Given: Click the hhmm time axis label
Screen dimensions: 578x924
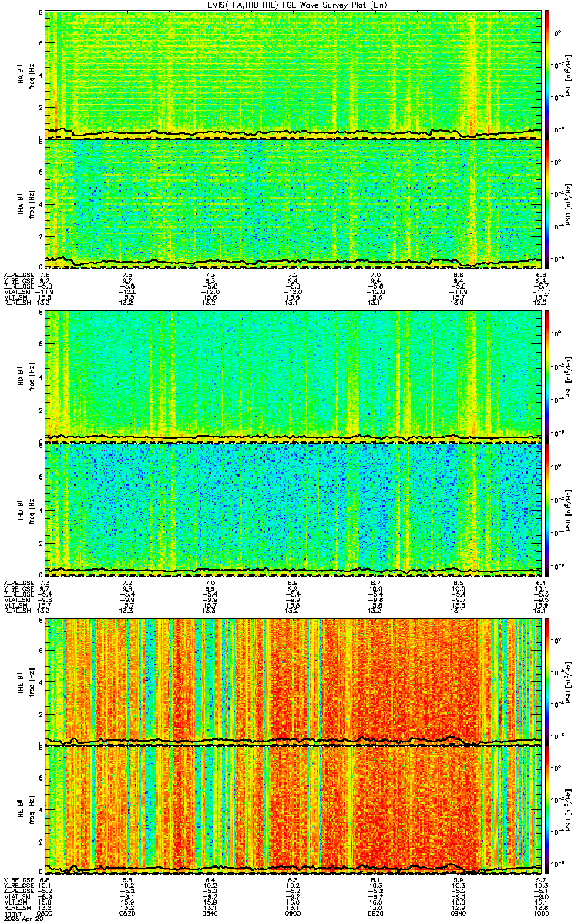Looking at the screenshot, I should 12,915.
